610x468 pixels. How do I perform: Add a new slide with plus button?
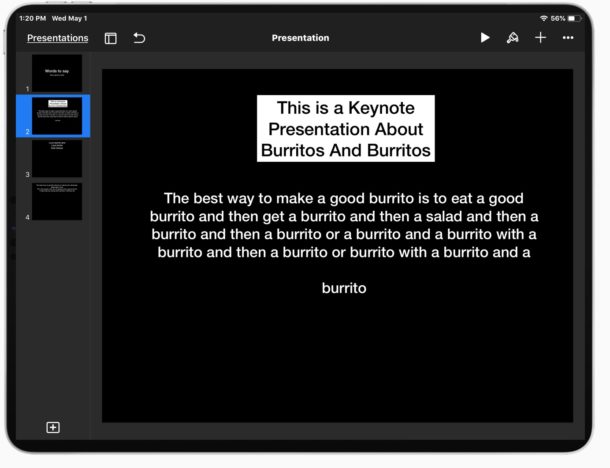point(53,427)
